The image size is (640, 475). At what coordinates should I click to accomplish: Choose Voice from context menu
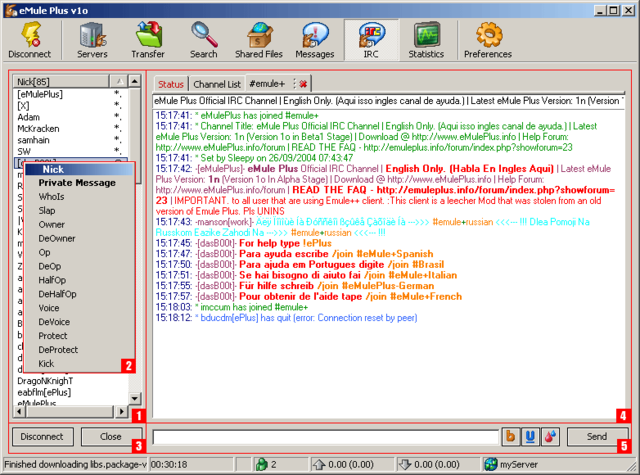click(49, 308)
